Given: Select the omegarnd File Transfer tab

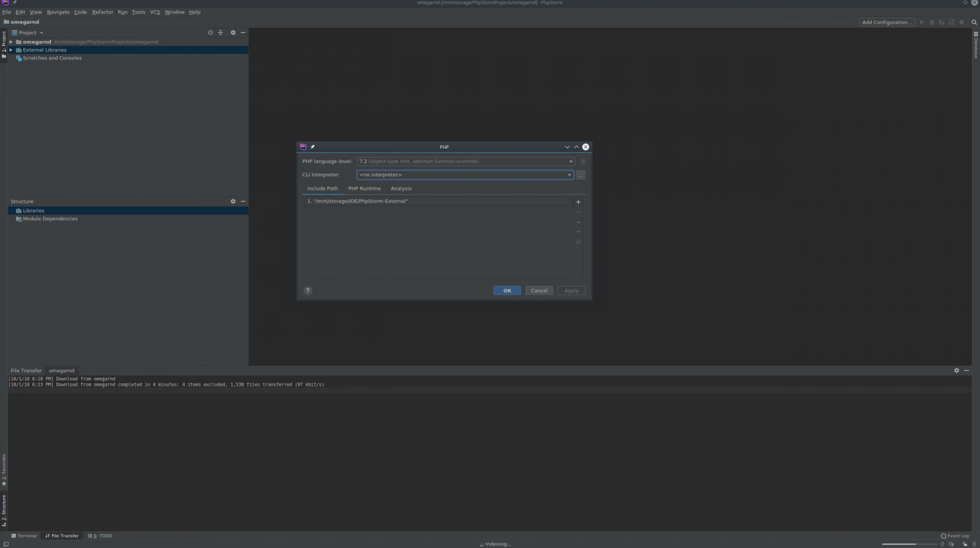Looking at the screenshot, I should point(62,370).
